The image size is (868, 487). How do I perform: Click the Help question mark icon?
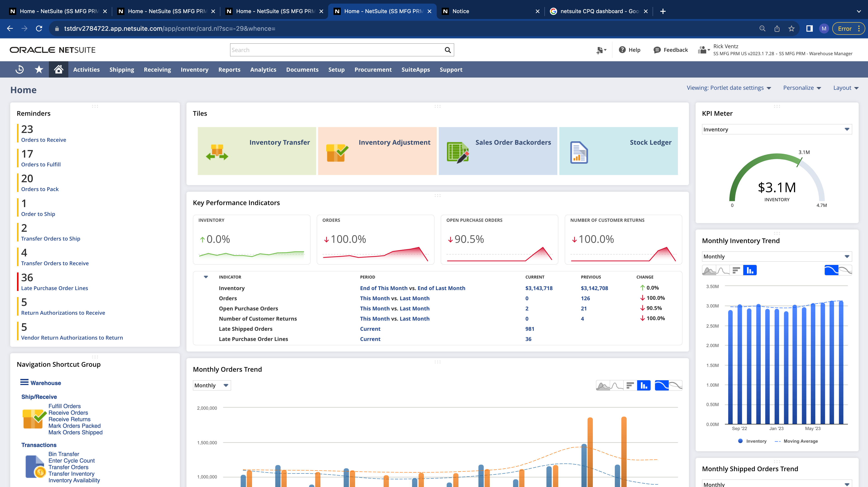622,50
